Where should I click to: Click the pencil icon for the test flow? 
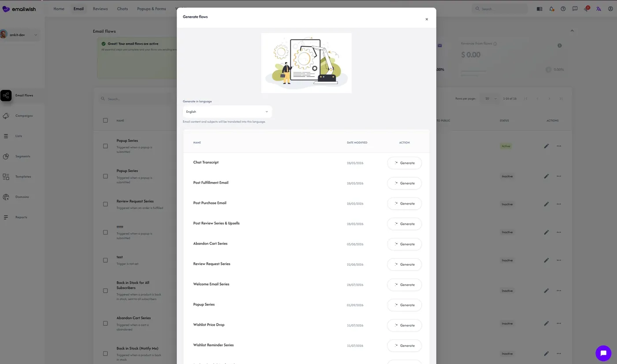coord(546,260)
